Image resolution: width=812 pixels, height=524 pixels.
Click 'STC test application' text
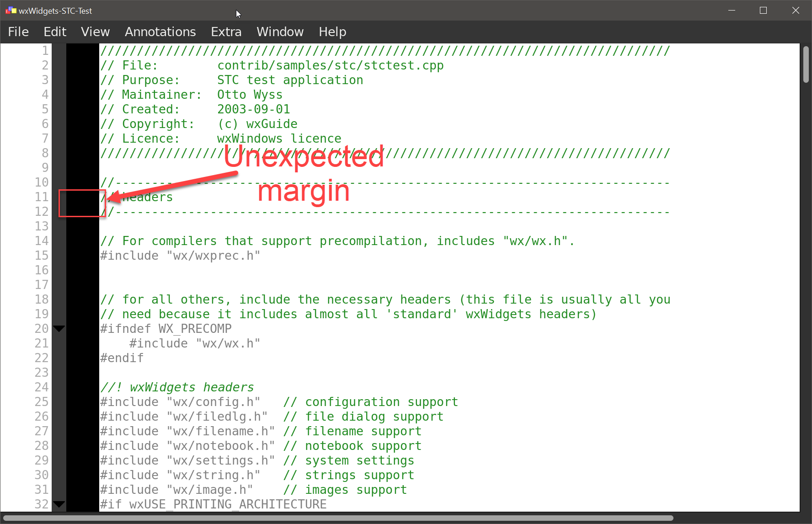point(290,80)
